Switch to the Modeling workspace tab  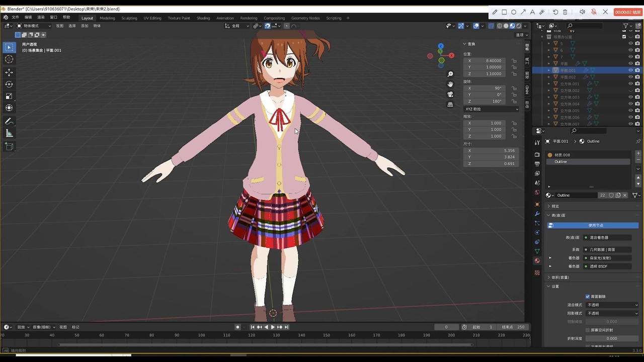[107, 18]
